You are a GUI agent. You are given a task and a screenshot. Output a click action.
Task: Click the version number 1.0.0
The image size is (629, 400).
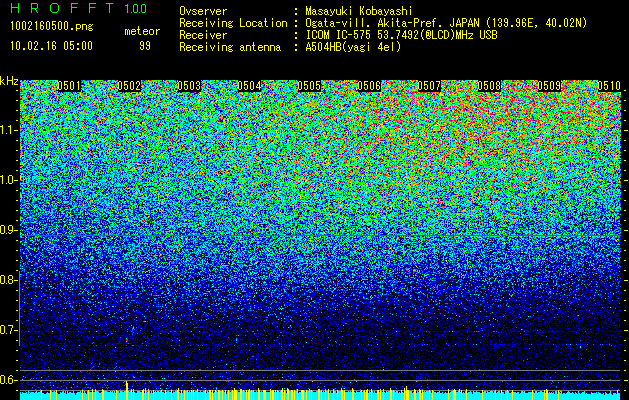coord(135,8)
